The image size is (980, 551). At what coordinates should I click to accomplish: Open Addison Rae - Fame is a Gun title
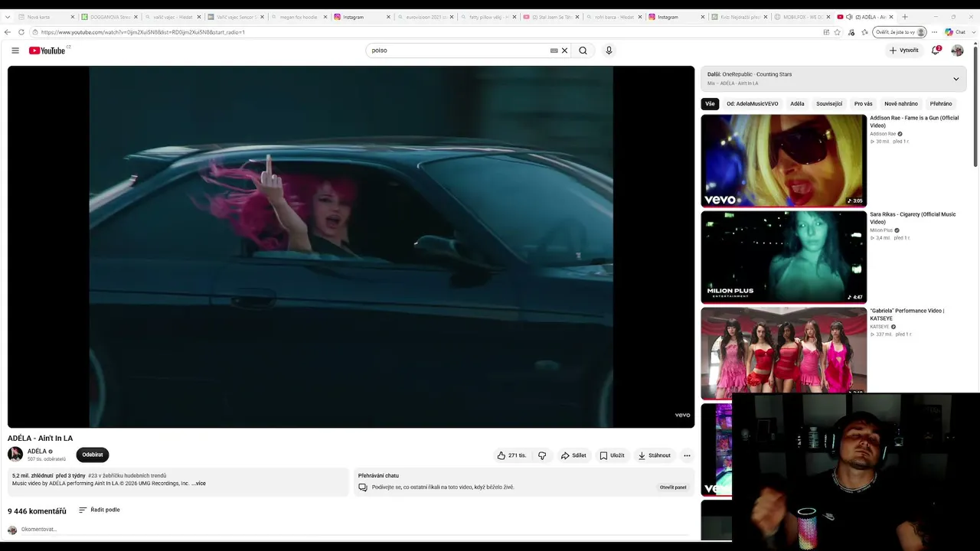914,122
